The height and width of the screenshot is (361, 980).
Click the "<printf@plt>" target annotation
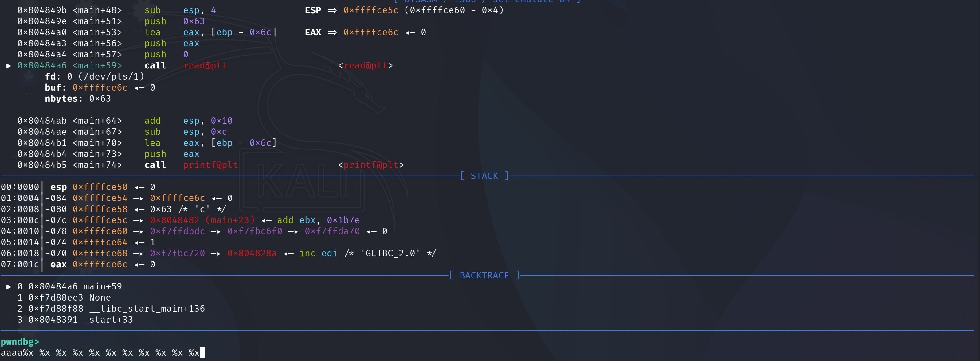371,165
